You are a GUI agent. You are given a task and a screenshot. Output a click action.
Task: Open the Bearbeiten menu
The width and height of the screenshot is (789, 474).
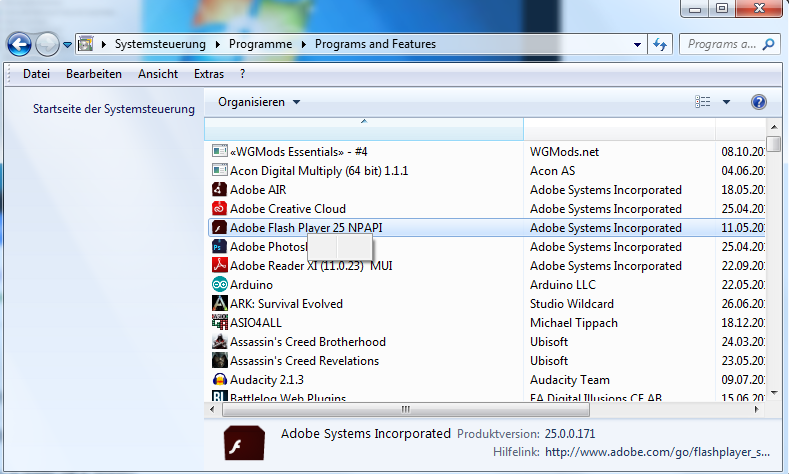point(94,74)
